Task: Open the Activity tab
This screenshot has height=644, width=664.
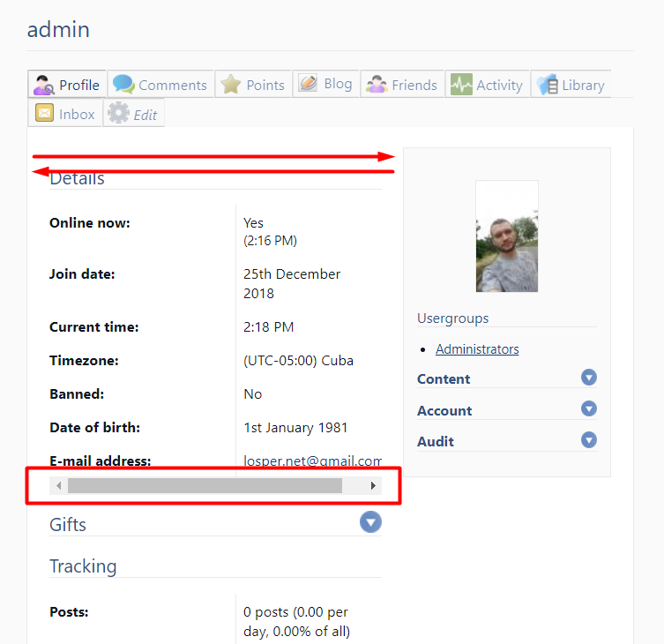Action: pos(499,85)
